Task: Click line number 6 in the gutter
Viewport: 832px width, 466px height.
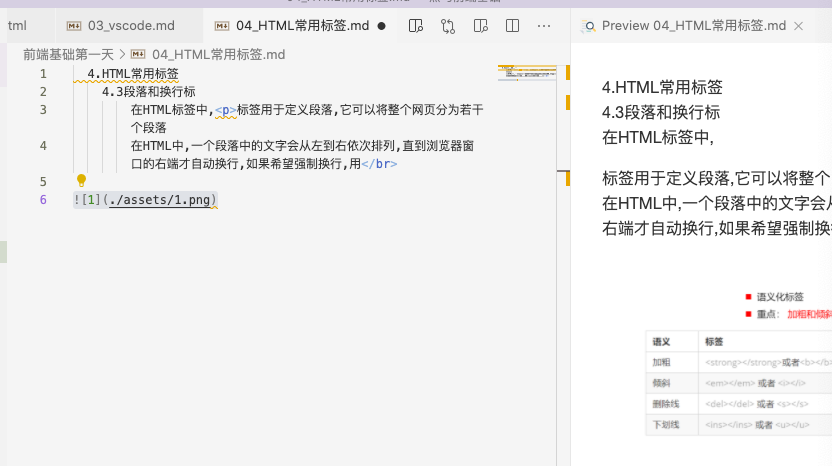Action: click(43, 200)
